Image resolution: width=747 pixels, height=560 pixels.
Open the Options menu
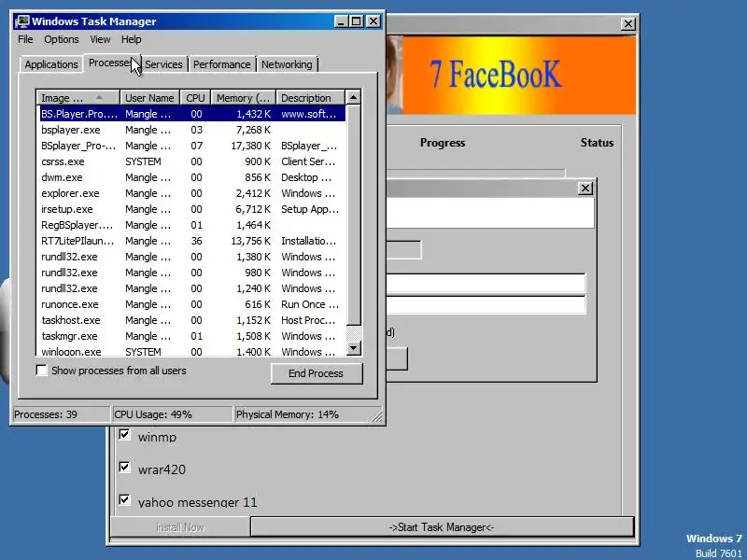tap(62, 39)
